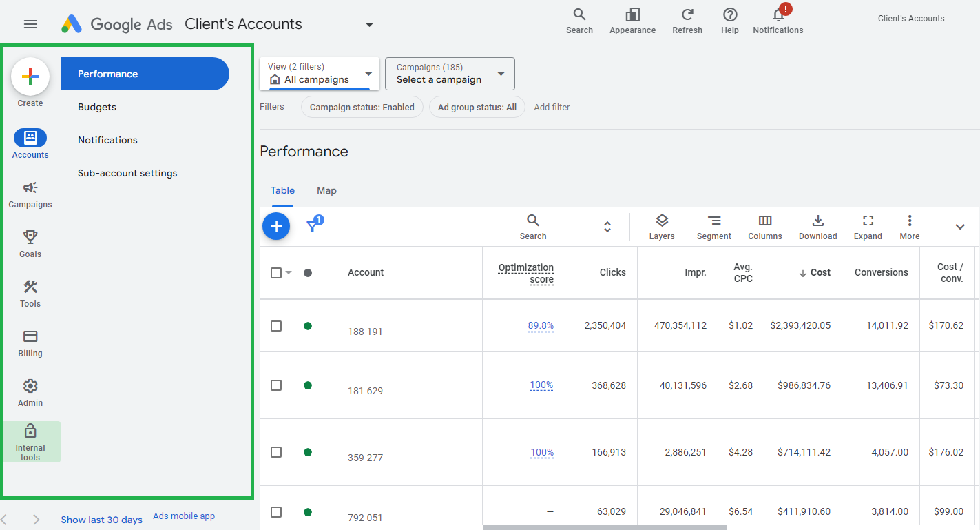This screenshot has height=530, width=980.
Task: Open Sub-account settings
Action: pyautogui.click(x=127, y=173)
